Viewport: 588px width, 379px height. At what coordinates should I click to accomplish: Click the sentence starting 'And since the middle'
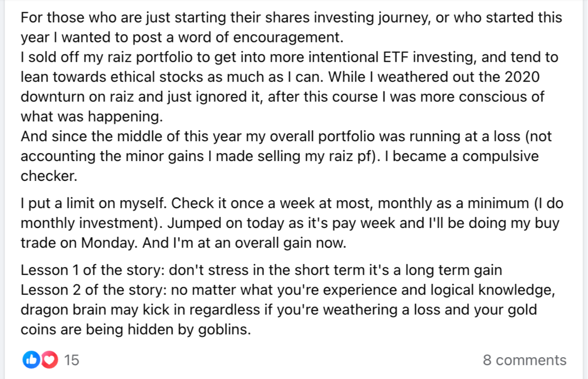tap(286, 136)
